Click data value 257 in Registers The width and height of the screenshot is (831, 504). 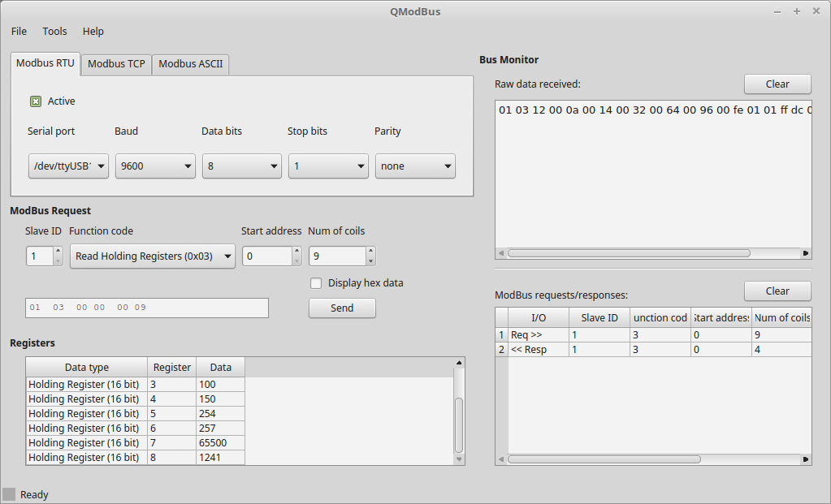pyautogui.click(x=220, y=429)
